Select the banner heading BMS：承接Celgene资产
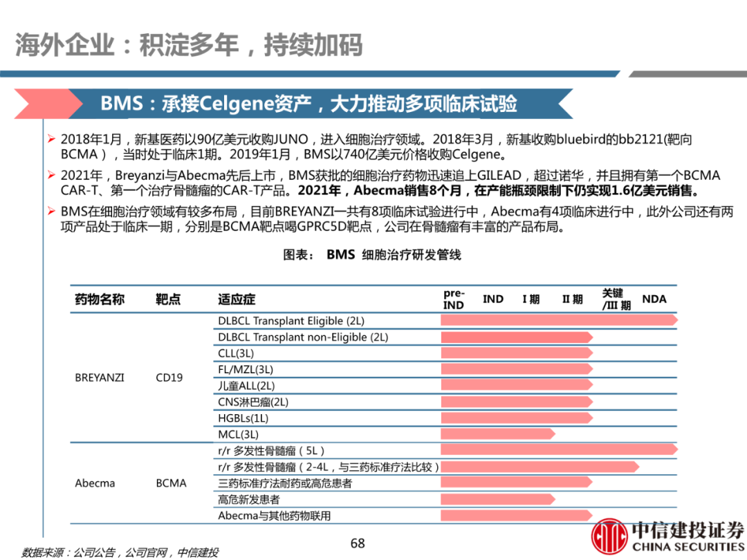 coord(206,103)
